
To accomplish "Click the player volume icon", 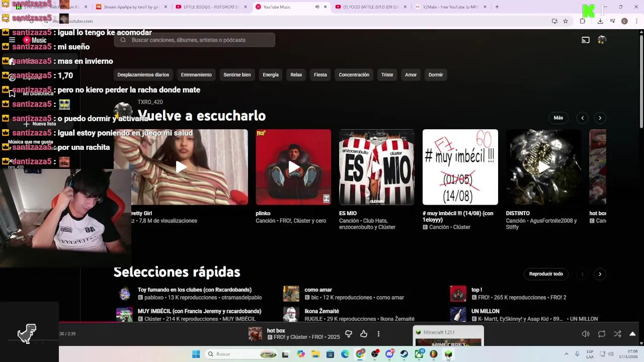I will click(x=586, y=334).
